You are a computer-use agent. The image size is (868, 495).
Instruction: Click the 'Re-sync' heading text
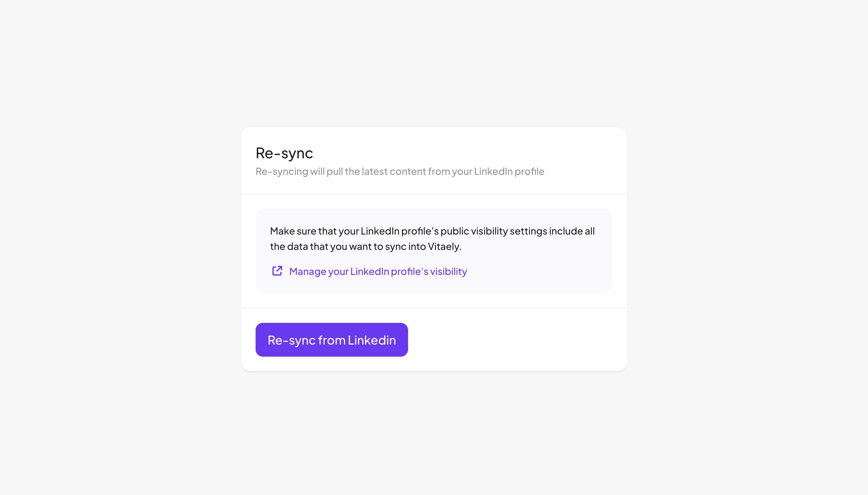coord(284,153)
